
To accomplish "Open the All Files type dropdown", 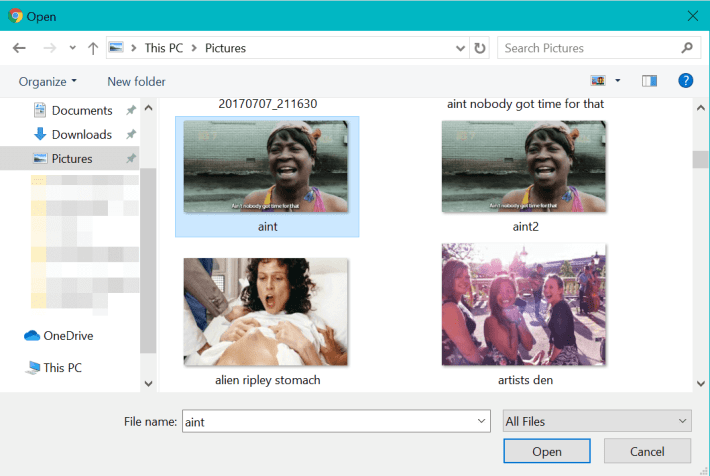I will pos(597,422).
